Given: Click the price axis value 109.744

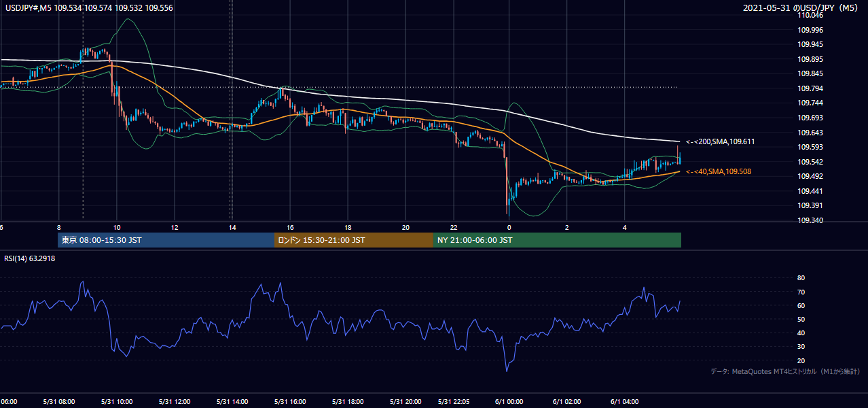Looking at the screenshot, I should [812, 103].
